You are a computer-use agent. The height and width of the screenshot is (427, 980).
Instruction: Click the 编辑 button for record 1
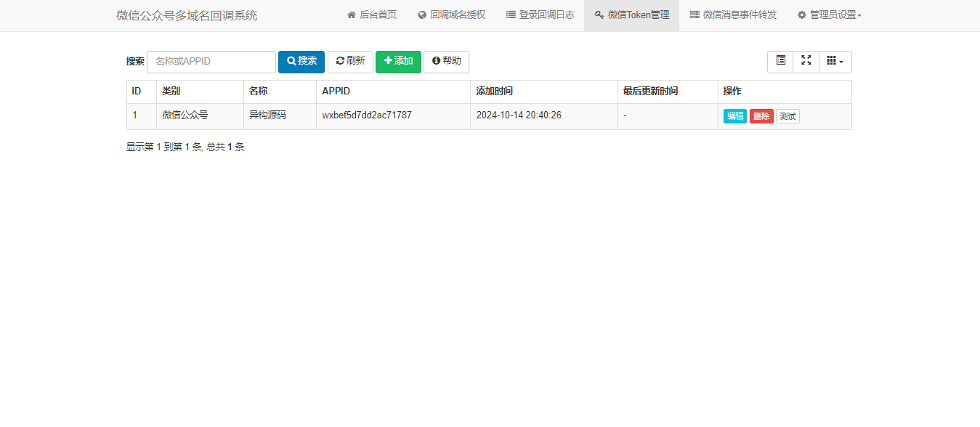pos(734,115)
